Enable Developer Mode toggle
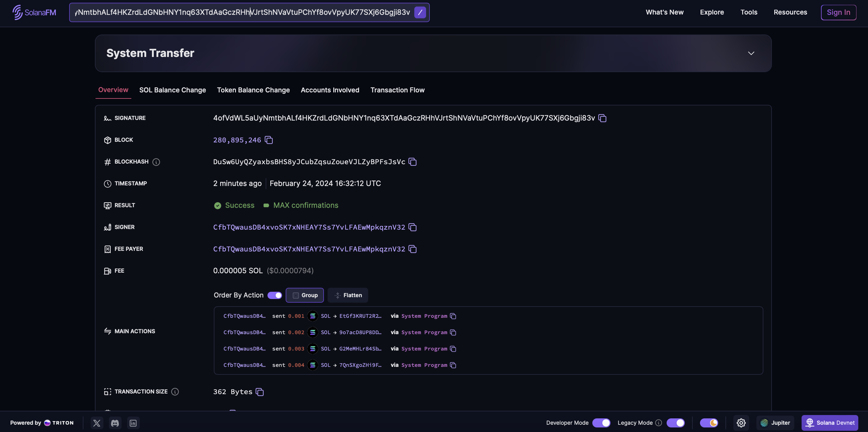Screen dimensions: 868x432 tap(601, 423)
